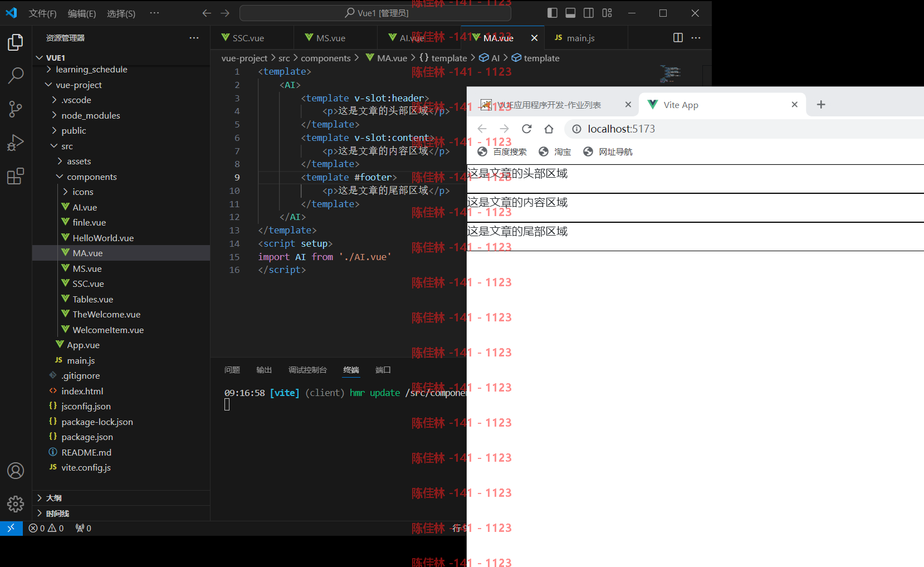Screen dimensions: 924x567
Task: Click the ports forwarded status indicator
Action: (x=83, y=528)
